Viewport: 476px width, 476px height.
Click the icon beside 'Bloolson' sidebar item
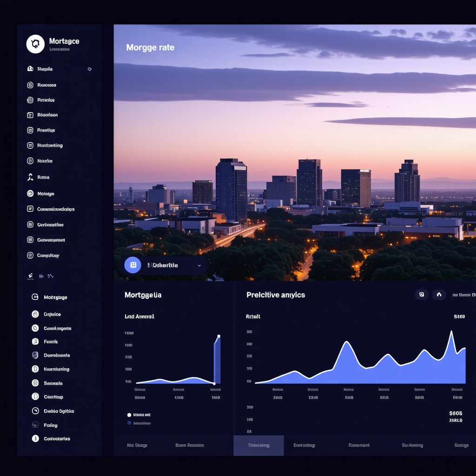tap(30, 115)
